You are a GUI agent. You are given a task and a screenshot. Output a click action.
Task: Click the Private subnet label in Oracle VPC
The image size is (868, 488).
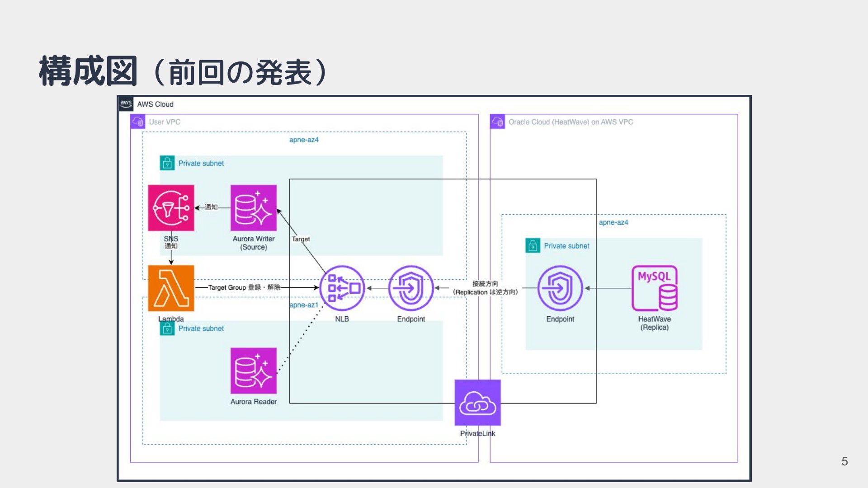coord(566,246)
